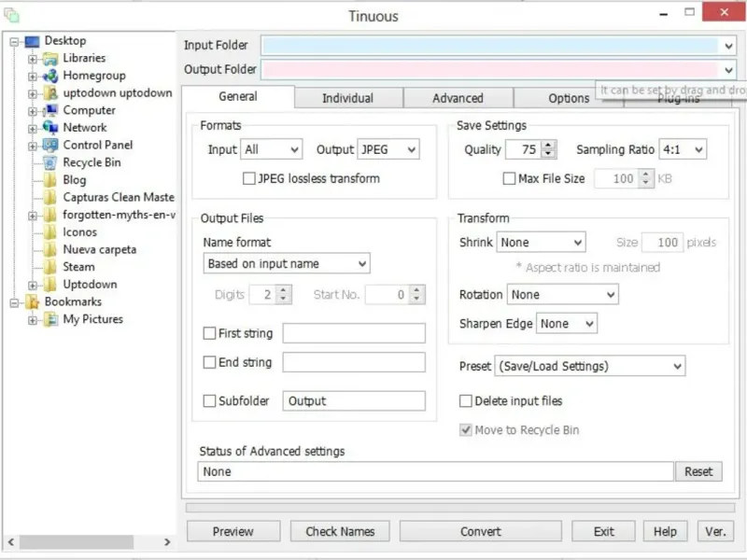This screenshot has height=560, width=747.
Task: Click the tree scrollbar right arrow
Action: click(167, 542)
